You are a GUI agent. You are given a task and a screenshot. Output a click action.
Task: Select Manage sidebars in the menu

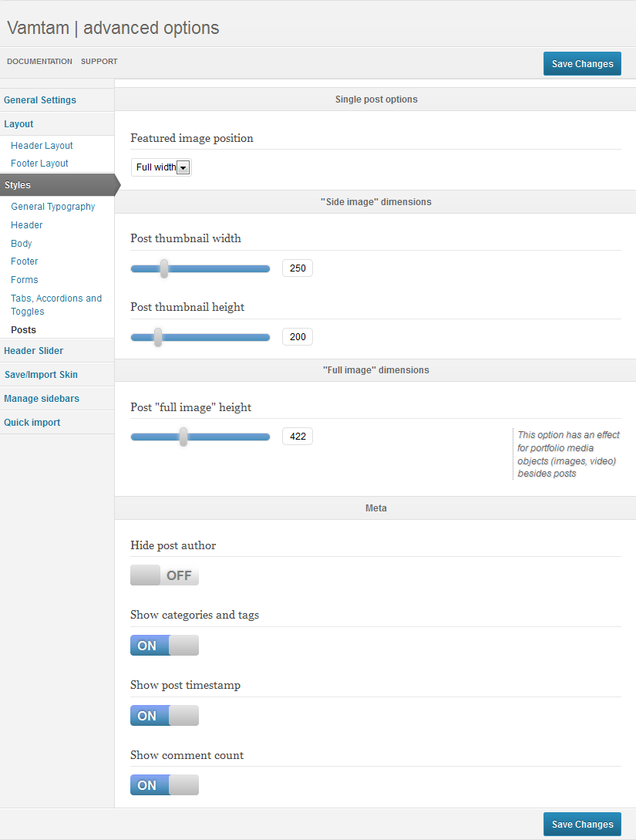pyautogui.click(x=42, y=399)
